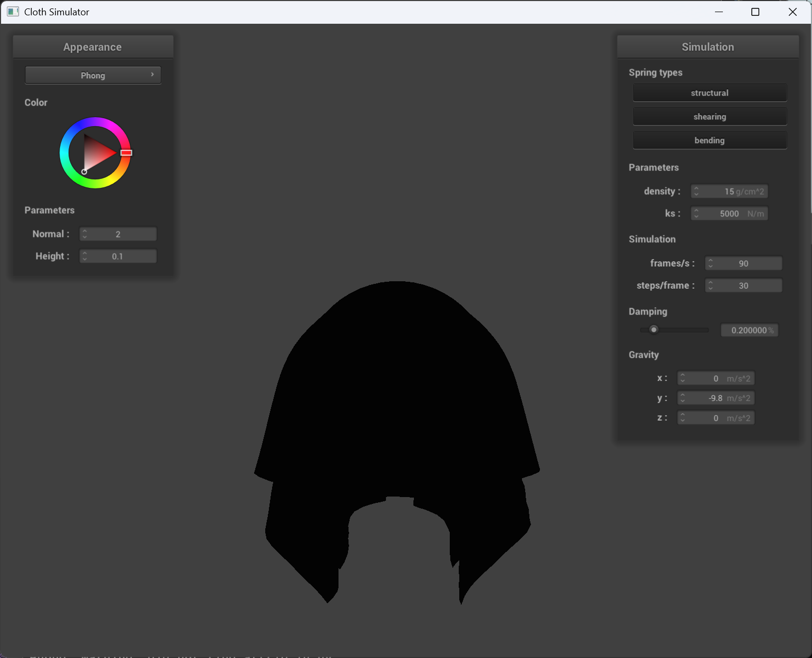Click the Damping slider handle
Viewport: 812px width, 658px height.
[654, 330]
